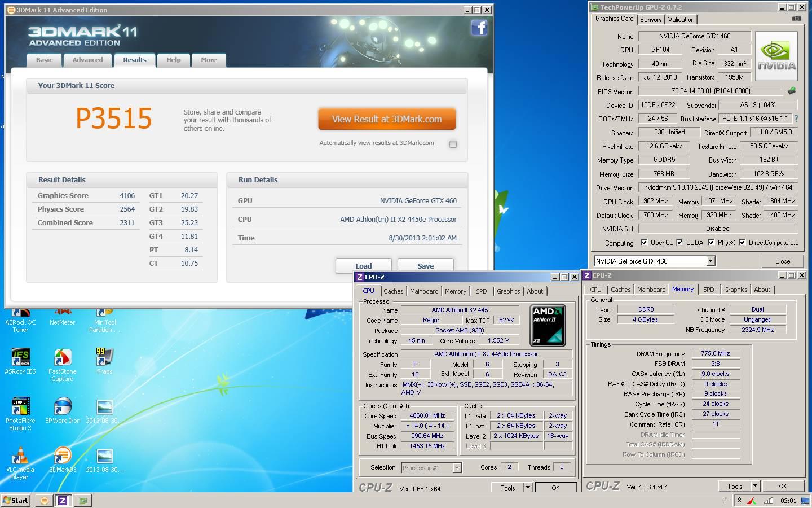Open the NetMeter desktop shortcut
This screenshot has height=508, width=812.
[x=62, y=317]
